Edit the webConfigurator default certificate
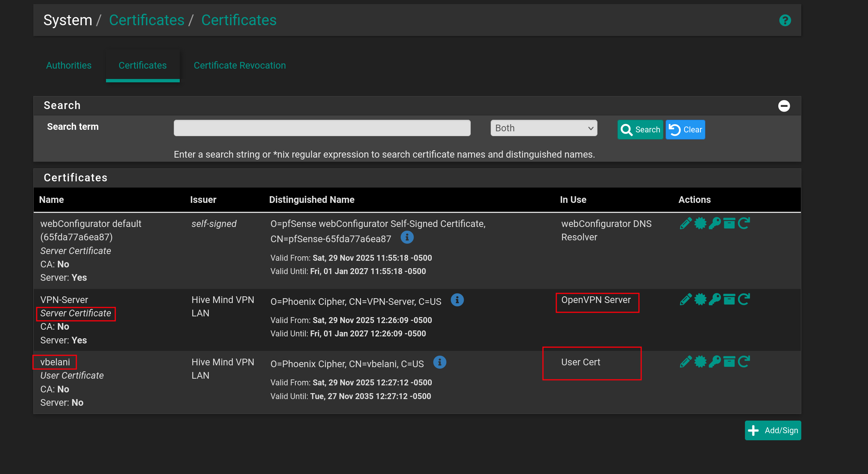 [685, 223]
